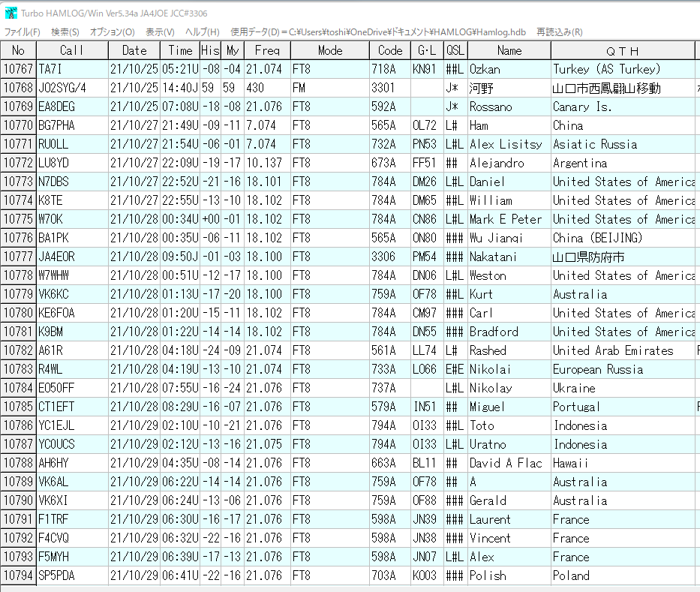Click the Name column header
700x592 pixels.
click(509, 50)
